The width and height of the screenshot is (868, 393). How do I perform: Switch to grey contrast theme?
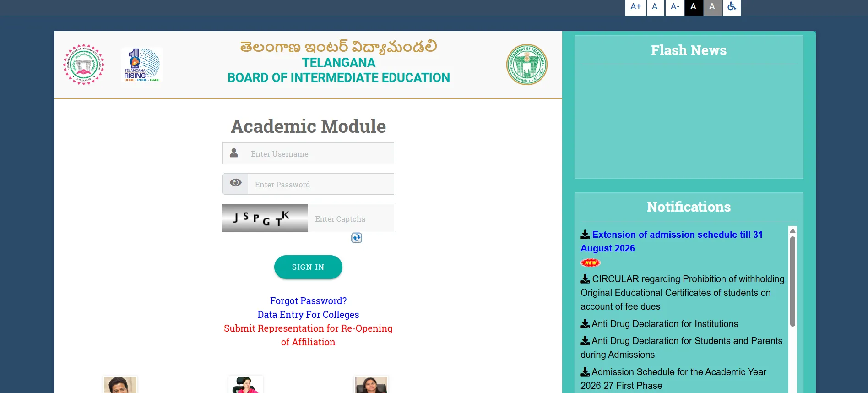tap(712, 7)
